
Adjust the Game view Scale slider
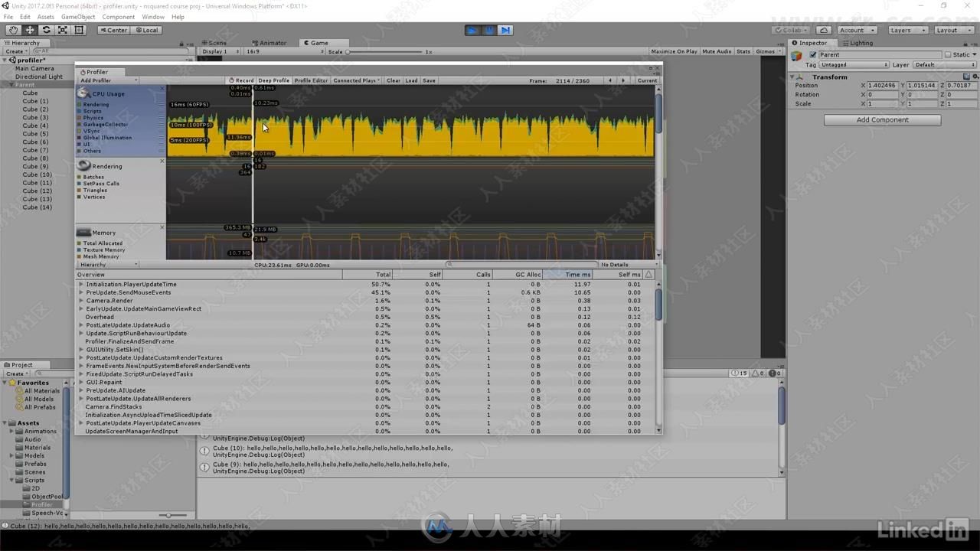pyautogui.click(x=384, y=51)
